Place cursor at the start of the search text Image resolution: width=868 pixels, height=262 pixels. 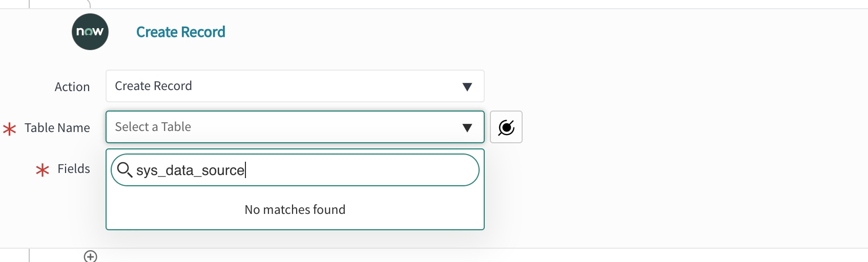coord(137,170)
